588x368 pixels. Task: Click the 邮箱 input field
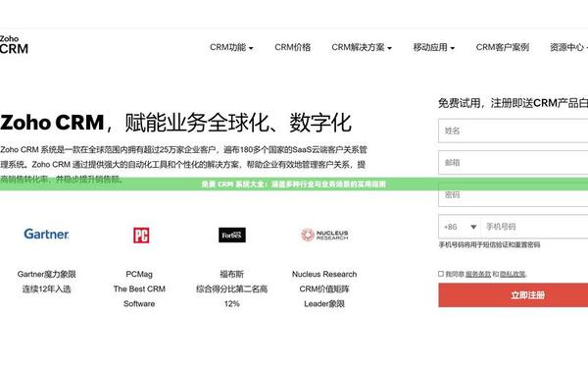pyautogui.click(x=513, y=163)
